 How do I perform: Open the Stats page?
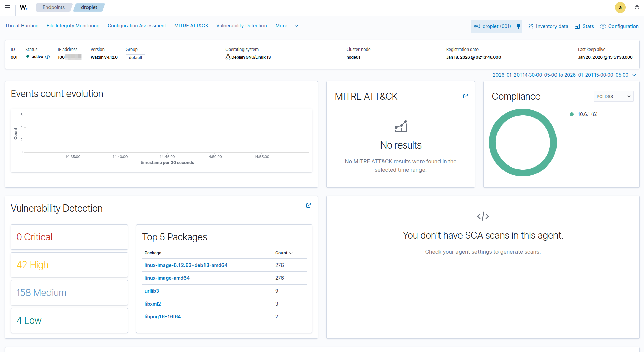click(x=584, y=26)
